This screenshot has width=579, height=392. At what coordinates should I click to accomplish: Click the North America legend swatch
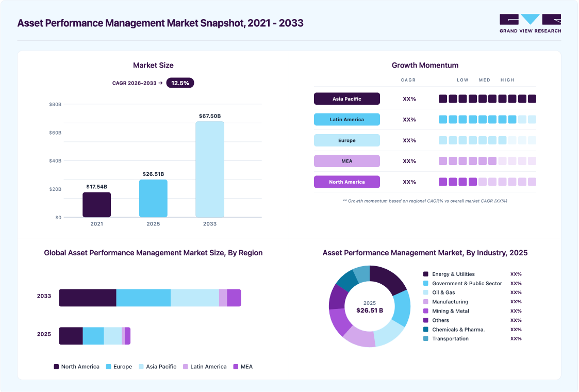point(56,367)
